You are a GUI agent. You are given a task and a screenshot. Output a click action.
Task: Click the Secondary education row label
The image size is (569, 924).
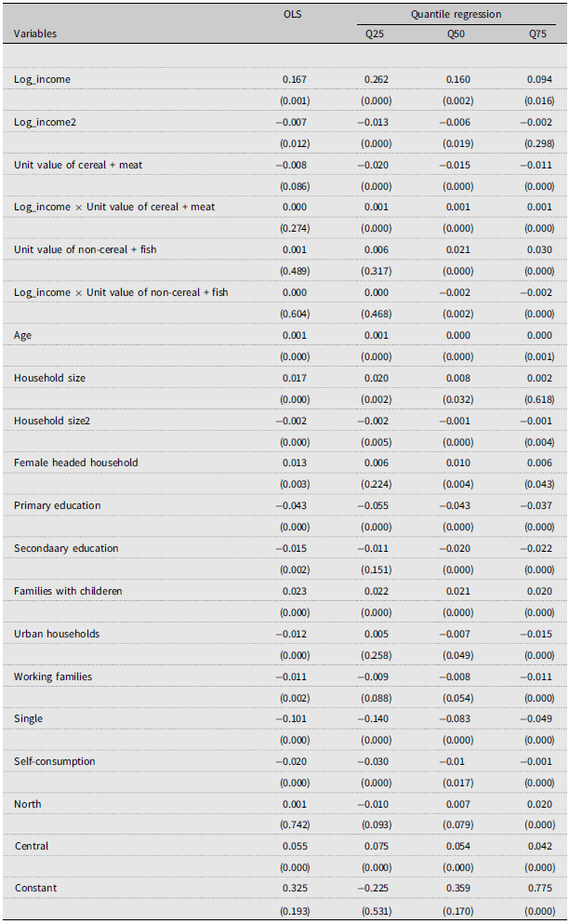pyautogui.click(x=66, y=548)
